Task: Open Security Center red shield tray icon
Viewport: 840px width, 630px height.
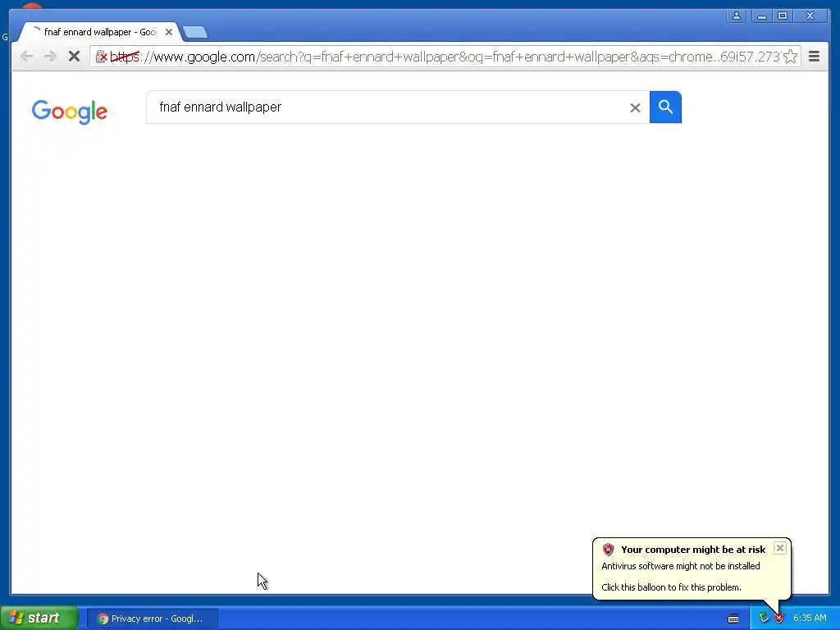Action: (x=779, y=619)
